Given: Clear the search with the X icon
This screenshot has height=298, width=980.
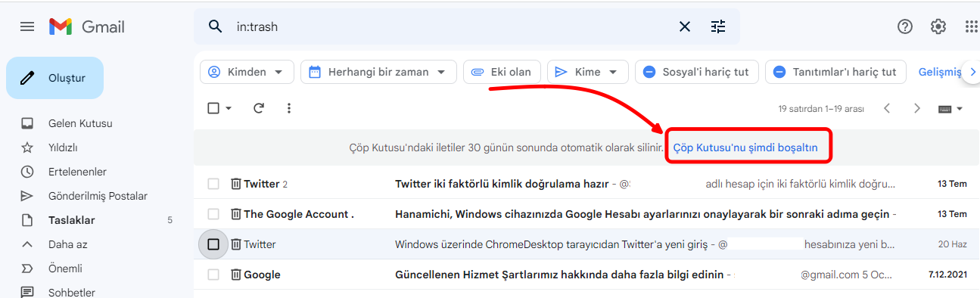Looking at the screenshot, I should click(x=685, y=26).
